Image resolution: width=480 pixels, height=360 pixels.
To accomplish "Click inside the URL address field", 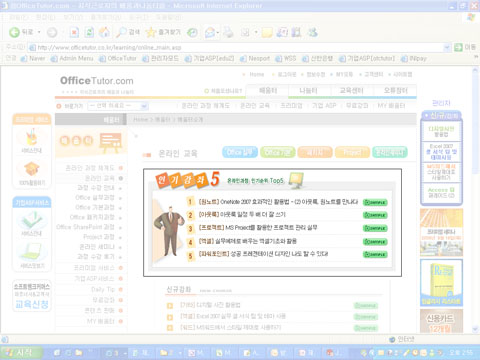I will pyautogui.click(x=239, y=48).
